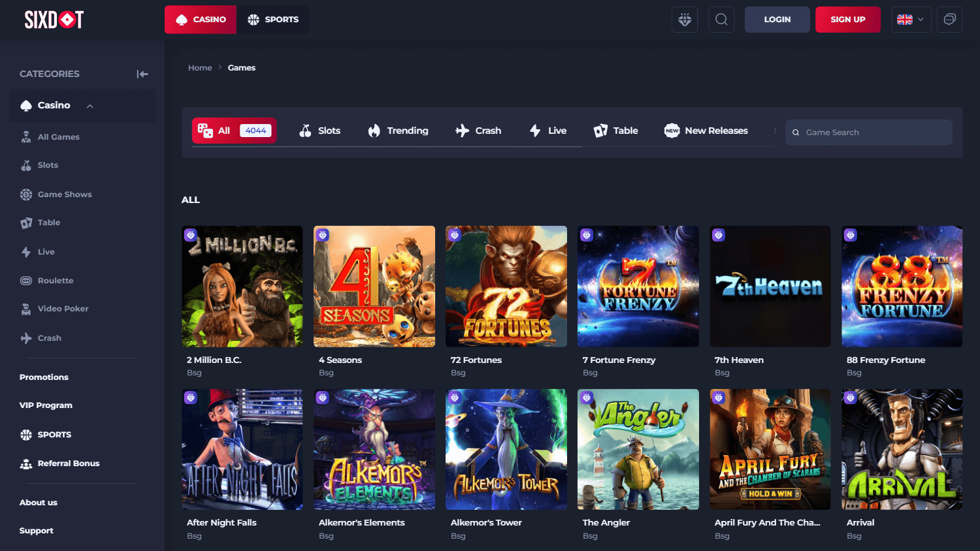The height and width of the screenshot is (551, 980).
Task: Click the 'The Angler' game title
Action: click(x=606, y=523)
